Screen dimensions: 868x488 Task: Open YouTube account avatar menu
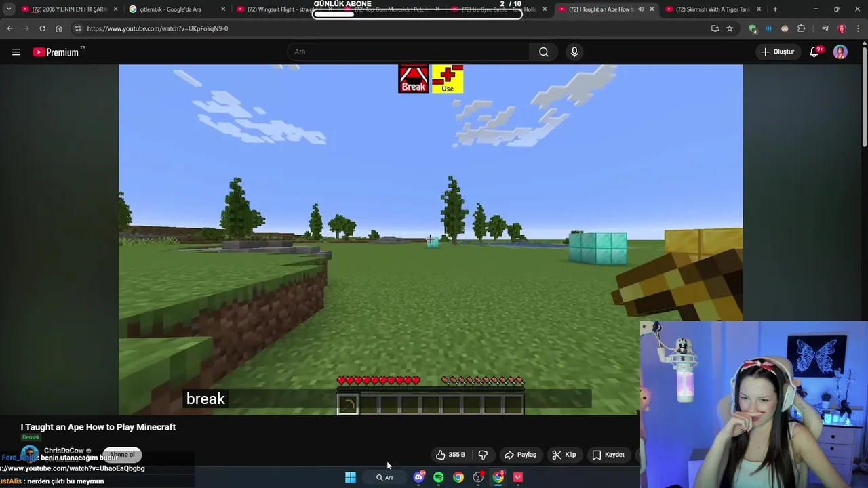(840, 52)
